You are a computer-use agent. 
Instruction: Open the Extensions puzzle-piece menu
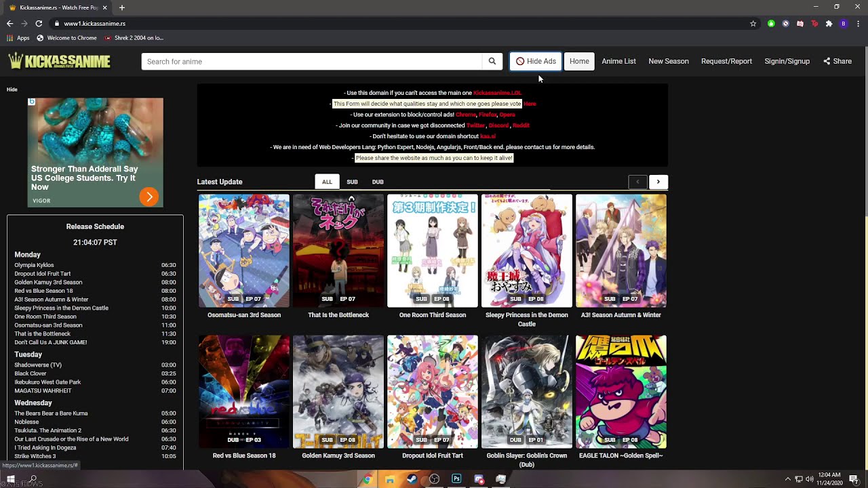[x=829, y=23]
